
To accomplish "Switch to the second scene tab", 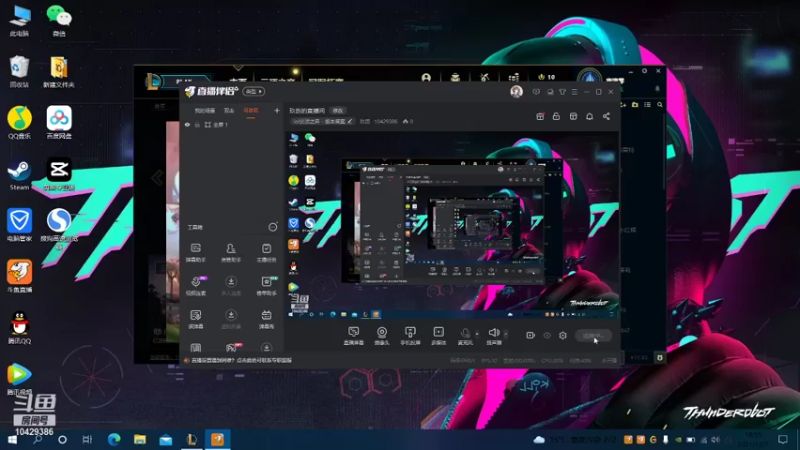I will [x=229, y=111].
